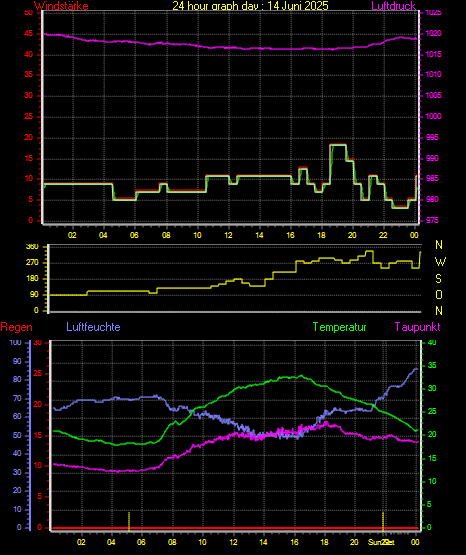The height and width of the screenshot is (555, 466).
Task: Click the 100 value on humidity axis
Action: pos(15,342)
